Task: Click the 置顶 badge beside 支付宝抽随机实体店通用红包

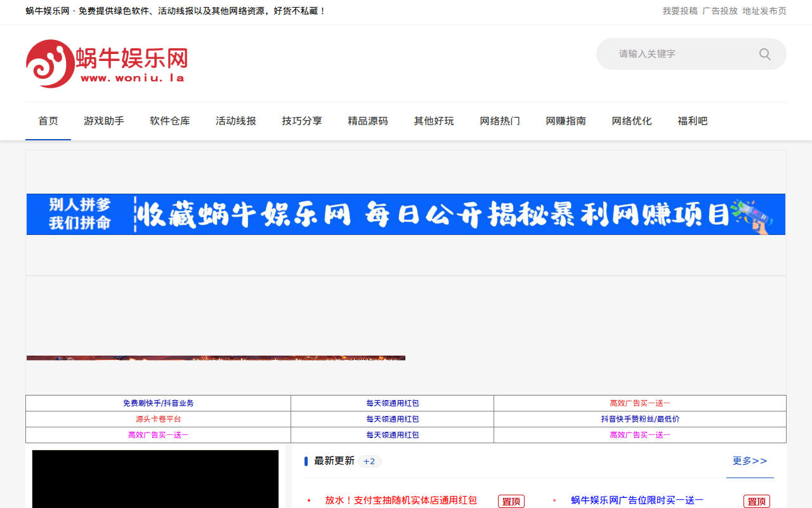Action: pyautogui.click(x=511, y=501)
